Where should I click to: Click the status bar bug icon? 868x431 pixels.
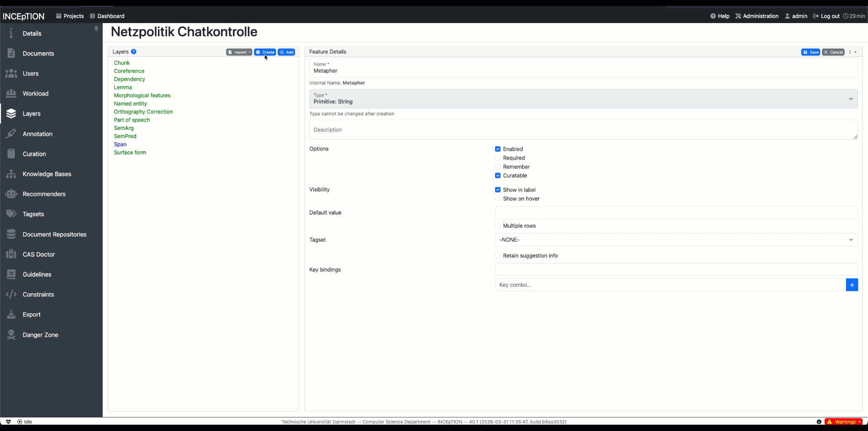(8, 422)
